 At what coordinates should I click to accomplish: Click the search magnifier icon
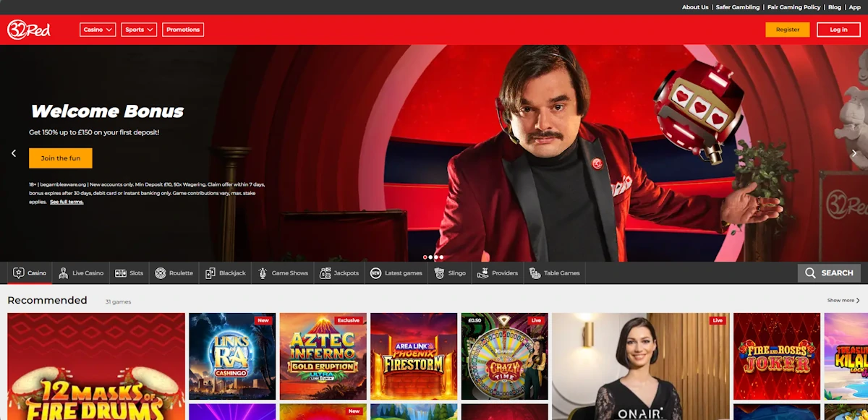pyautogui.click(x=811, y=273)
